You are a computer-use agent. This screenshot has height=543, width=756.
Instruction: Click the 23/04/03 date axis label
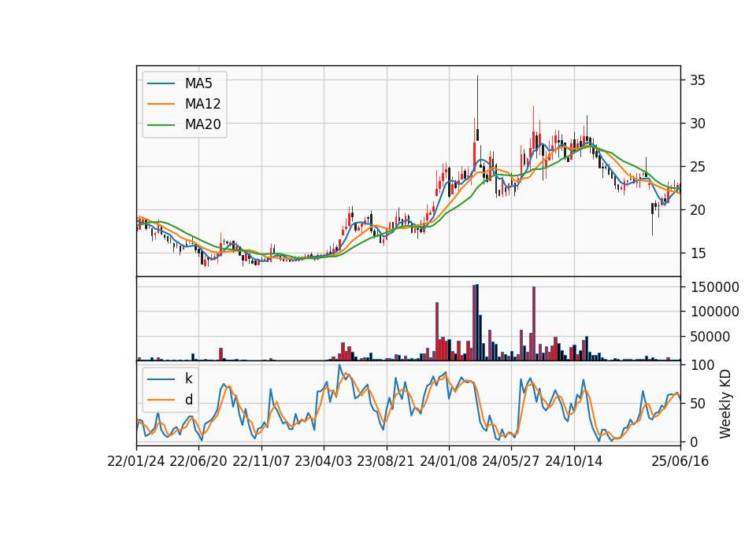[x=324, y=461]
